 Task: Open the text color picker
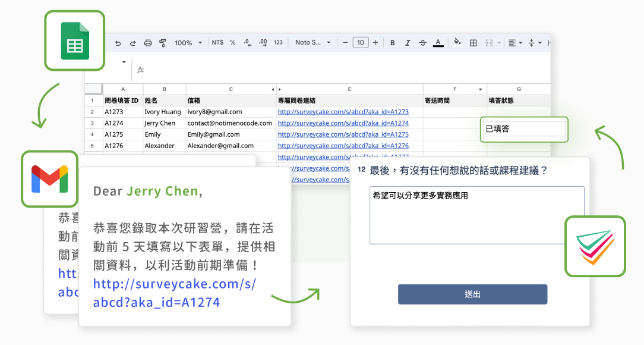(438, 43)
